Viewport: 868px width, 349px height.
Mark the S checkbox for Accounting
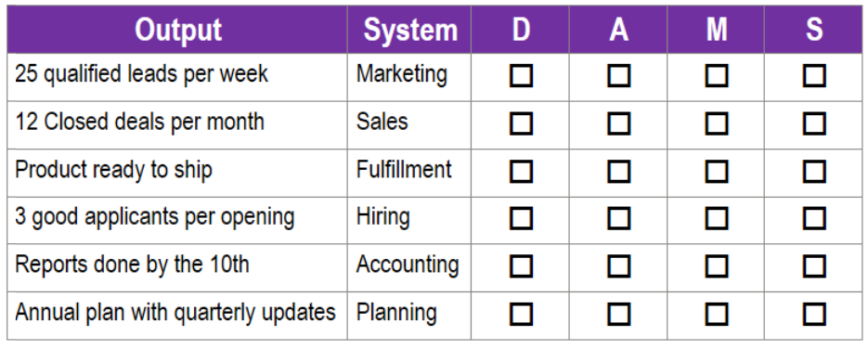[814, 266]
